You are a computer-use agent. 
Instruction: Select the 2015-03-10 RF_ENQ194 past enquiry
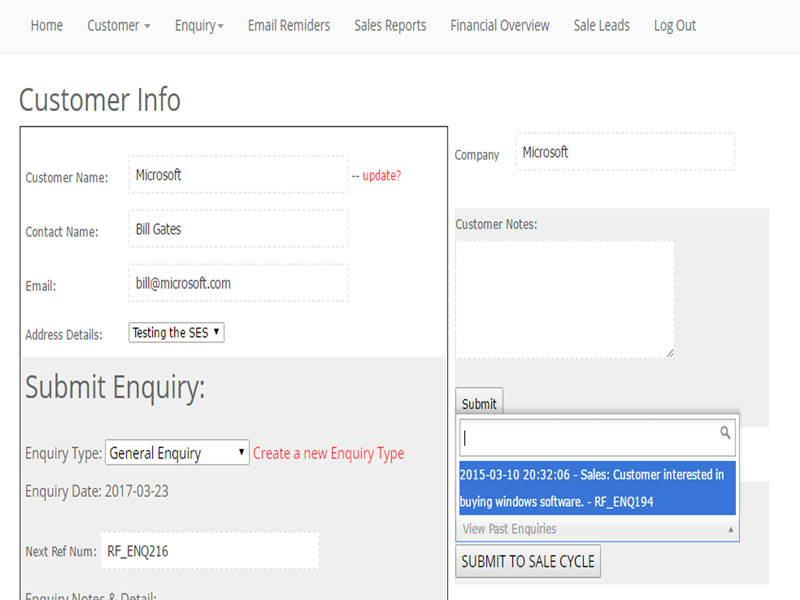[598, 488]
